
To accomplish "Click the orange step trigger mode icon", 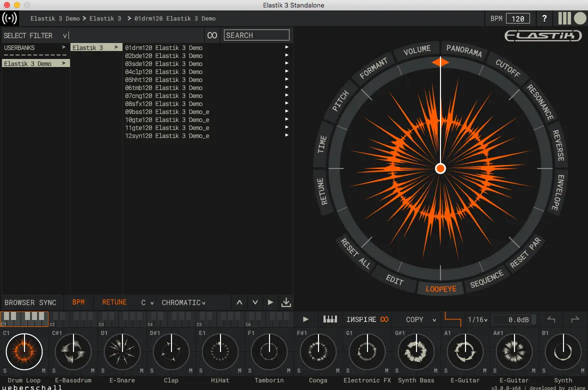I will pos(452,319).
